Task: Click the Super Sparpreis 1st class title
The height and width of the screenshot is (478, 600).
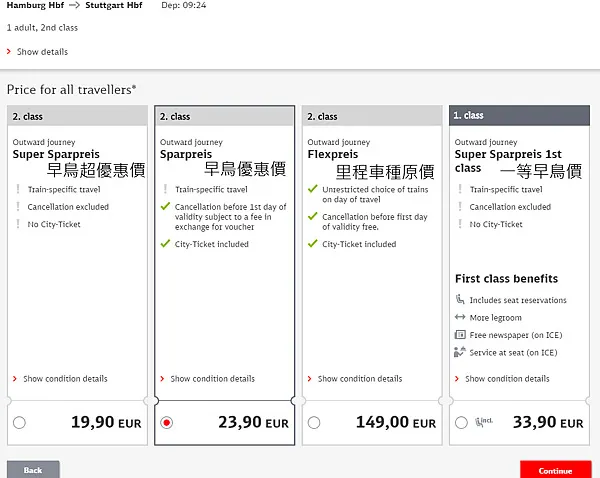Action: point(508,161)
